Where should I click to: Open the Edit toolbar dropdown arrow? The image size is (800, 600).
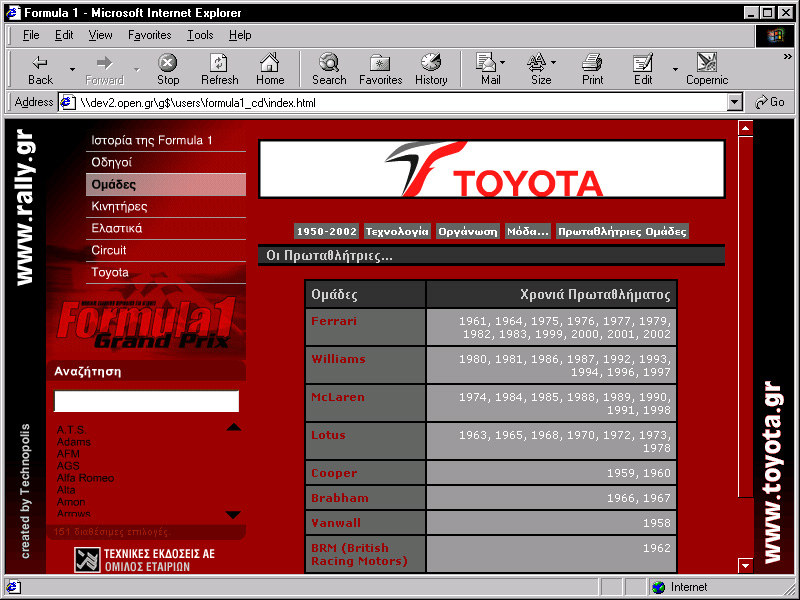(x=675, y=69)
